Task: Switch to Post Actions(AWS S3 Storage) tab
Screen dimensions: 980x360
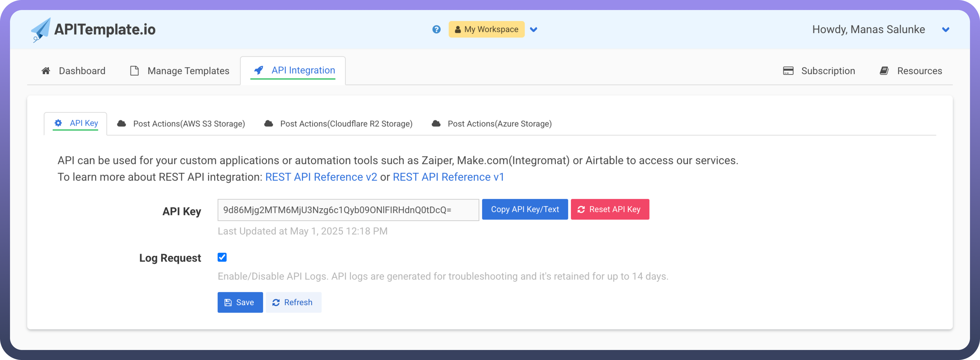Action: point(189,124)
